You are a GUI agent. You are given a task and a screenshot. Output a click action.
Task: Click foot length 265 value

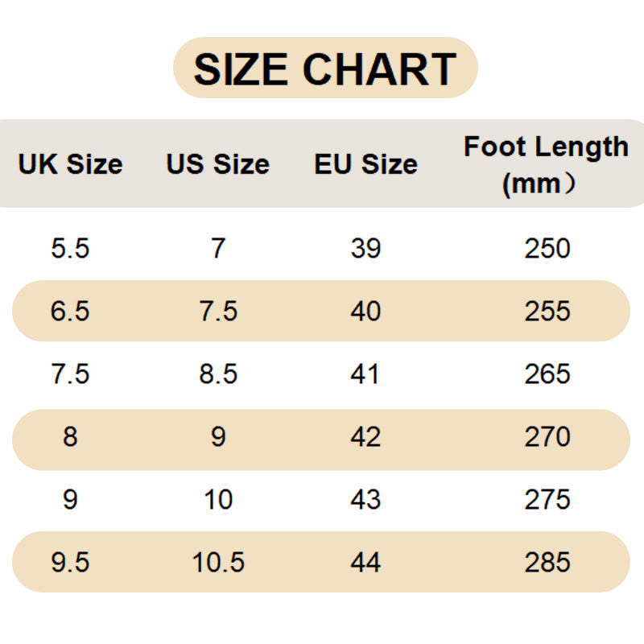pyautogui.click(x=547, y=374)
